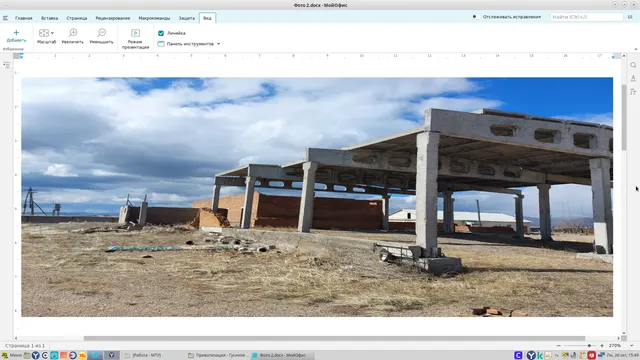This screenshot has width=640, height=360.
Task: Focus the Найти search field
Action: pyautogui.click(x=587, y=17)
